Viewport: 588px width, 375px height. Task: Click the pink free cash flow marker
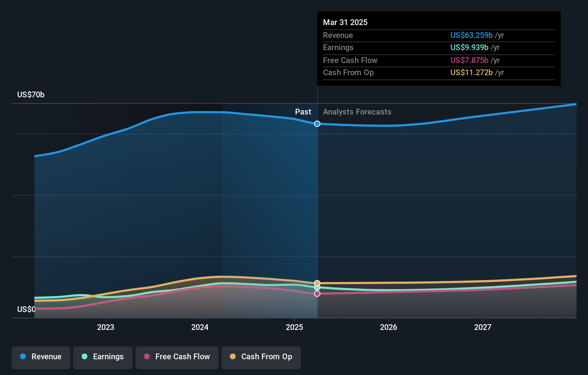coord(317,293)
